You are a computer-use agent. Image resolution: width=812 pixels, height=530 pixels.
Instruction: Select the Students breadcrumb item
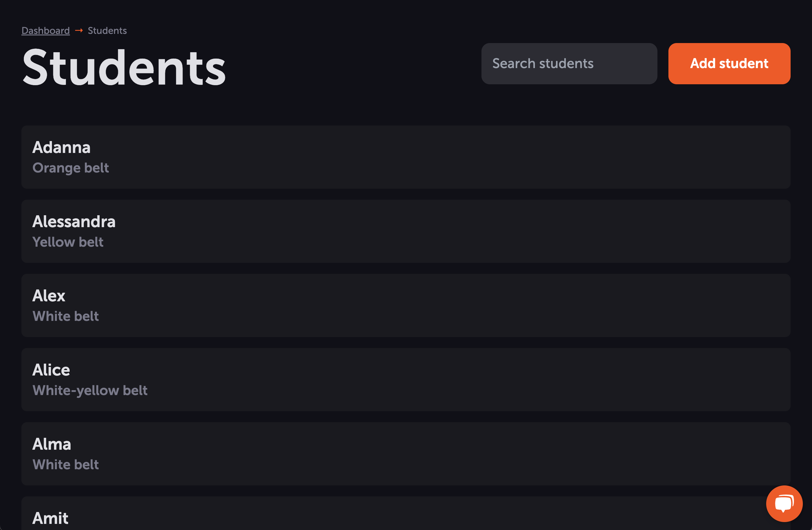[107, 31]
